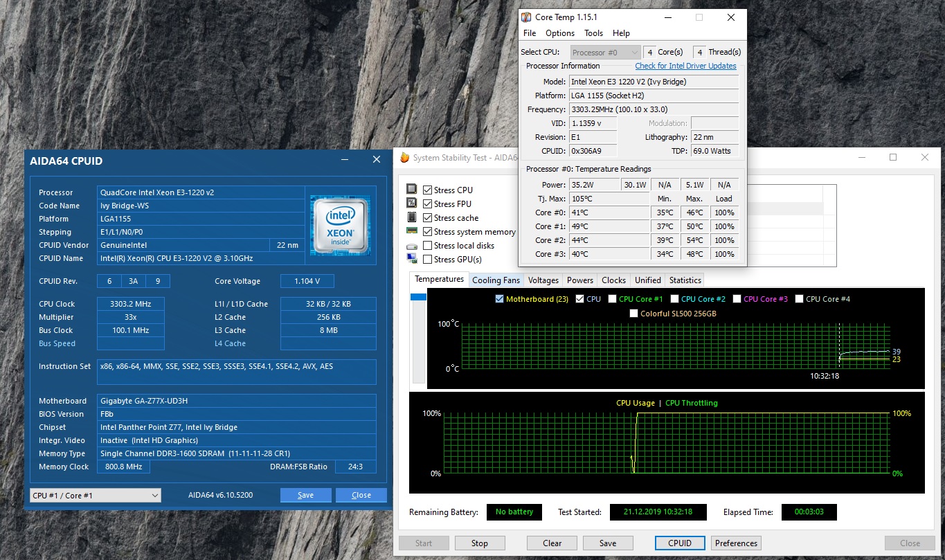Click the Core Temp thermometer app icon
The image size is (945, 560).
pos(526,17)
